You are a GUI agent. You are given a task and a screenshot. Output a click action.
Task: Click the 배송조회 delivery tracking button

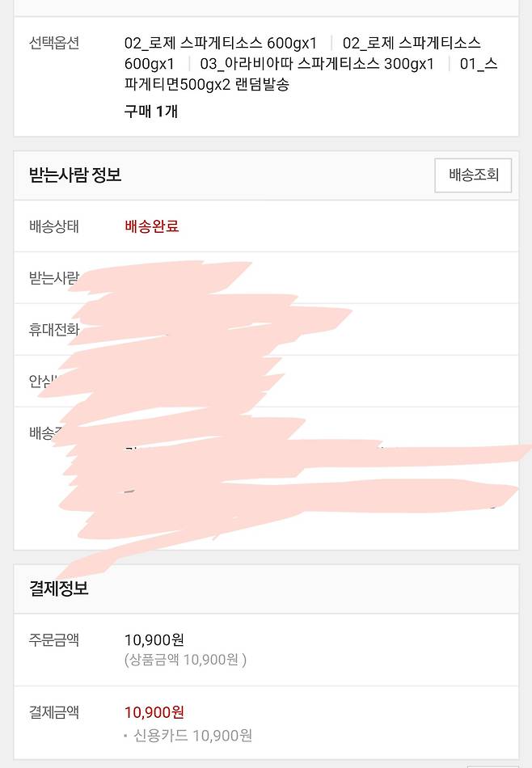pos(473,175)
